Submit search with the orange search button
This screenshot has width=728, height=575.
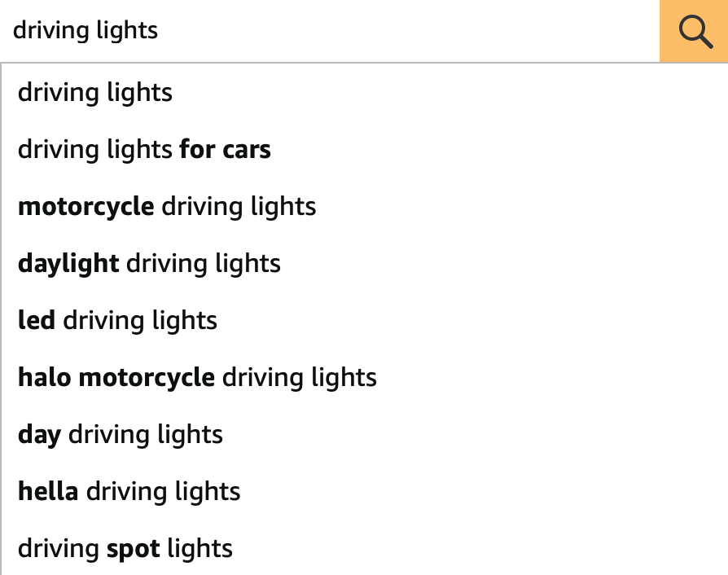point(694,31)
